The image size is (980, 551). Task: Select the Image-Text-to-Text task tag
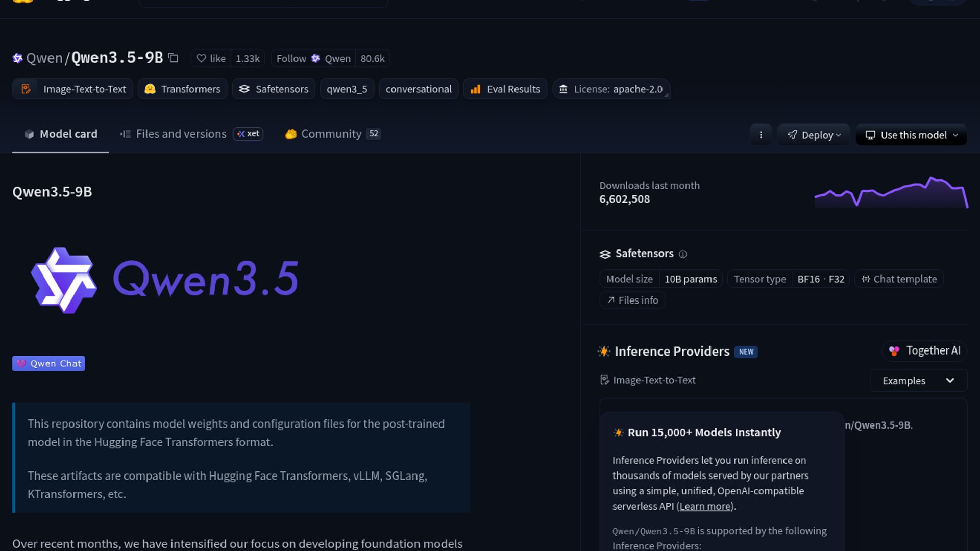[x=73, y=89]
